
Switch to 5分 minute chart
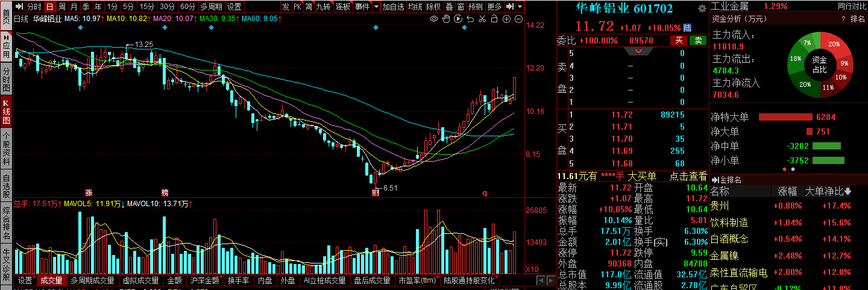(128, 7)
